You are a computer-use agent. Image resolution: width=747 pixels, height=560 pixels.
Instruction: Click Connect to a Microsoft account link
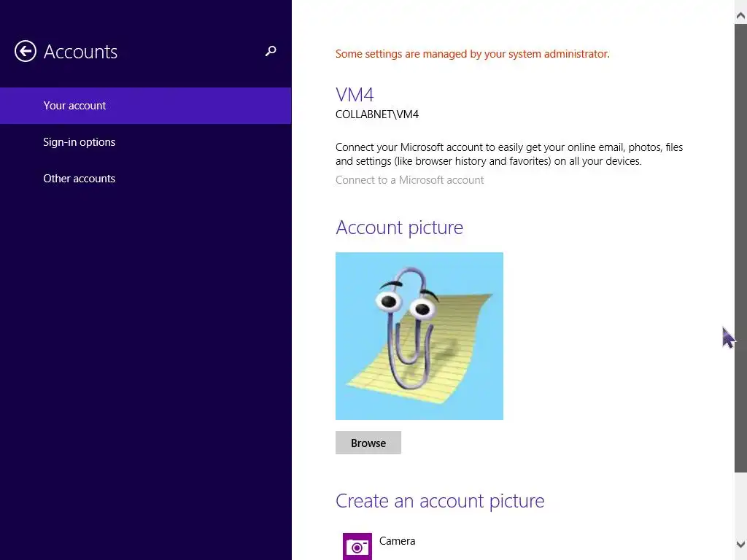409,180
